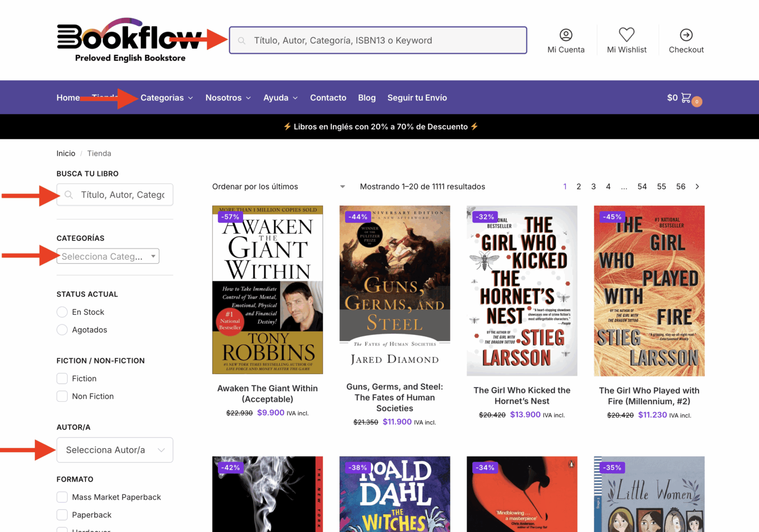Viewport: 759px width, 532px height.
Task: Click the -57% discount badge
Action: 230,217
